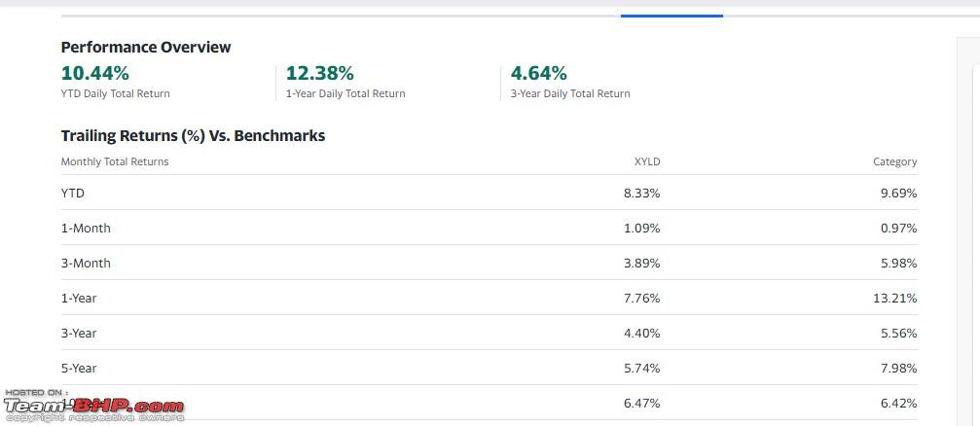Click the 4.64% three-year return figure
Image resolution: width=980 pixels, height=426 pixels.
[x=539, y=73]
